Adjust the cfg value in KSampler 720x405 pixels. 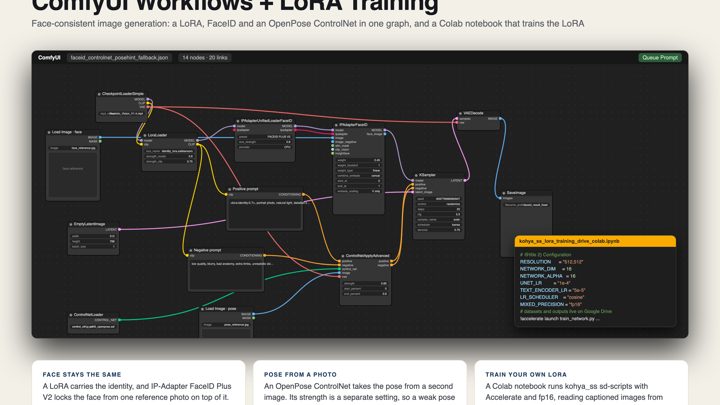tap(439, 214)
